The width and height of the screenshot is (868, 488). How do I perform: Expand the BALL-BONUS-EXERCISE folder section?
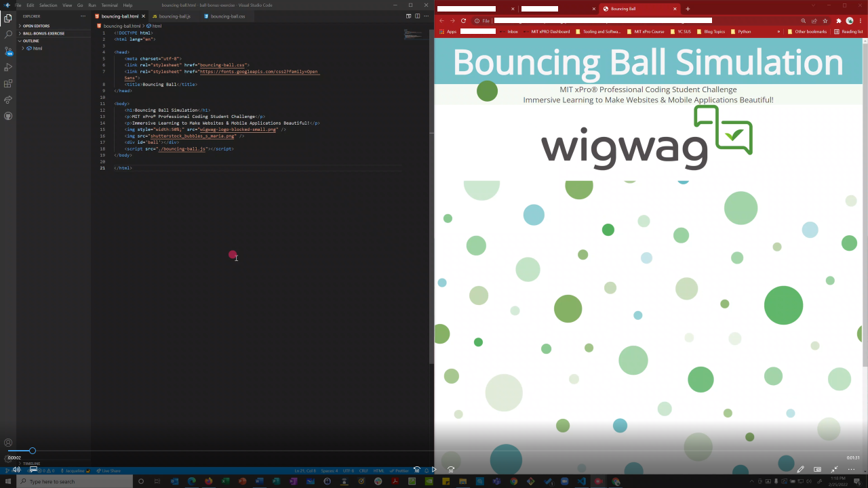pyautogui.click(x=54, y=33)
